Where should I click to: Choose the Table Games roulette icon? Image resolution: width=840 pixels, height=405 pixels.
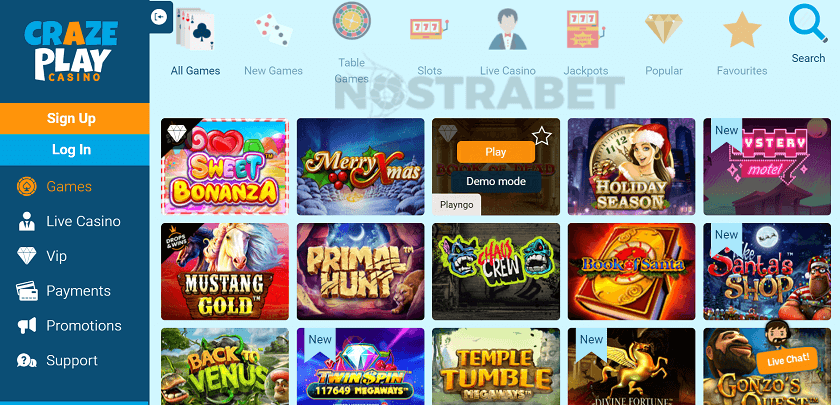351,21
